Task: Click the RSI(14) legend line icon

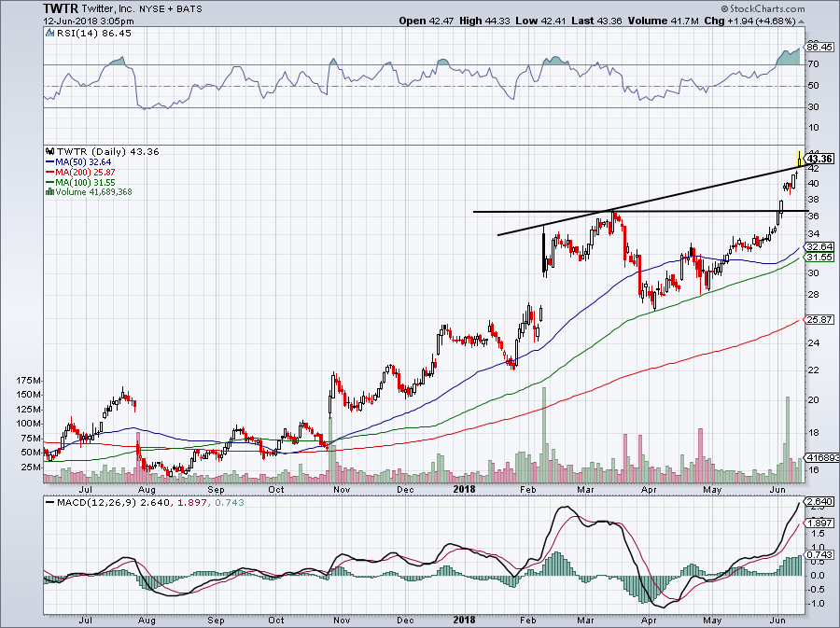Action: [50, 34]
